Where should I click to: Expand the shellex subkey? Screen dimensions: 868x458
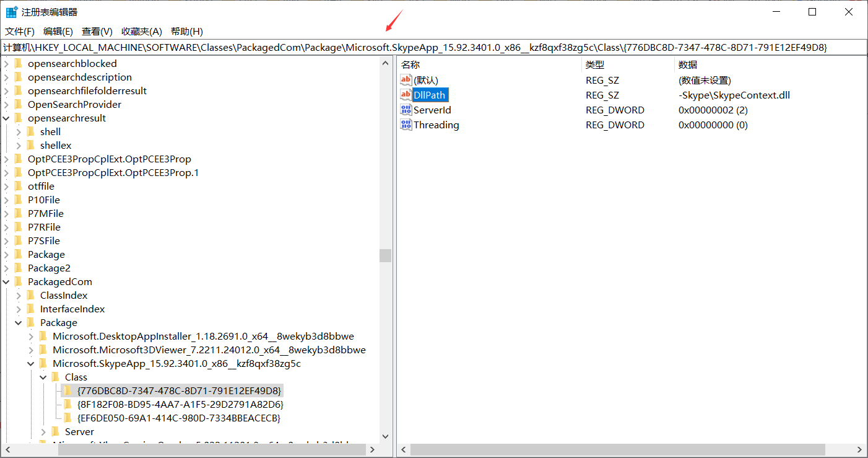click(19, 145)
